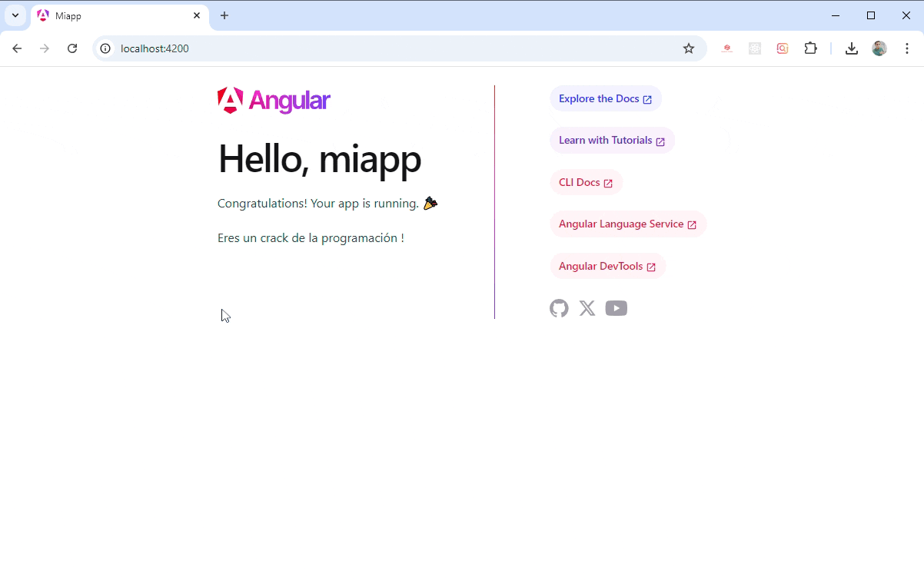Close the Chrome window

pos(906,15)
